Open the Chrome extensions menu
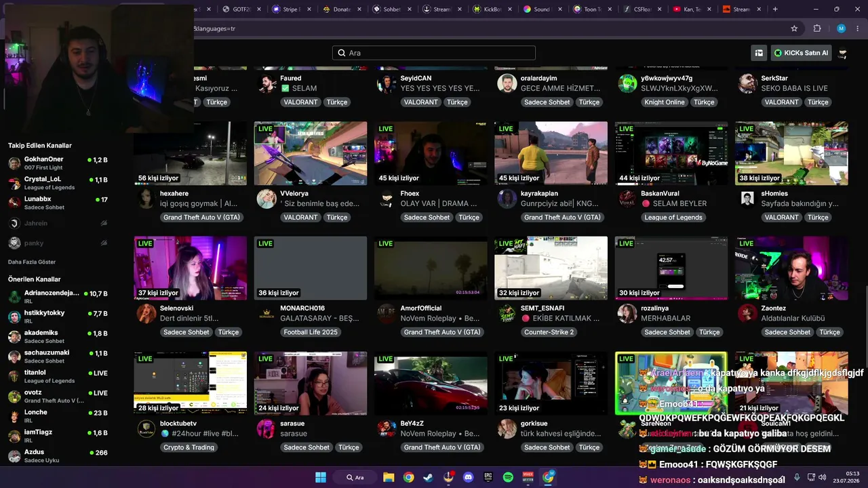This screenshot has height=488, width=868. coord(817,28)
